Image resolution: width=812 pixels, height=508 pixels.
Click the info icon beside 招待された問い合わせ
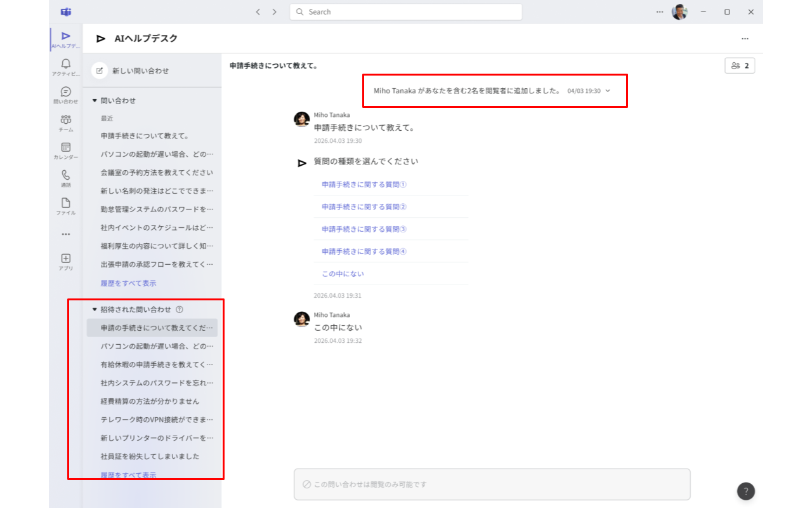click(180, 310)
